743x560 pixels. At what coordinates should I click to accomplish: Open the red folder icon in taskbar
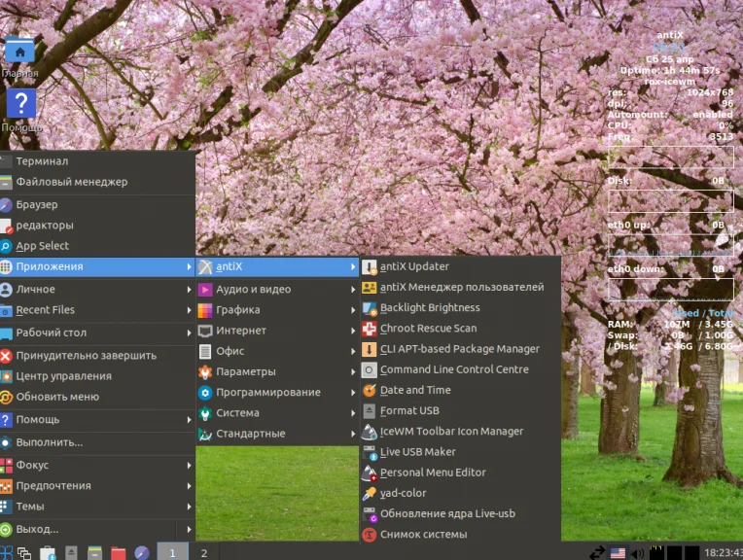[x=119, y=553]
